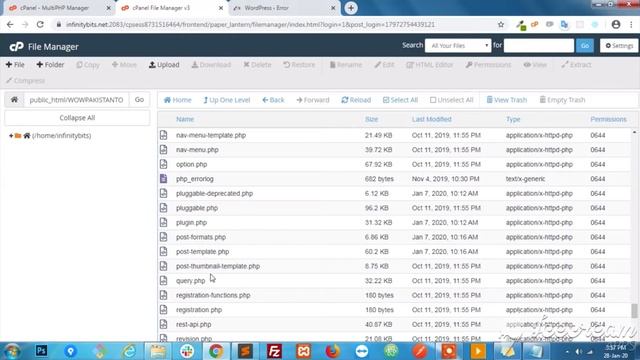This screenshot has height=360, width=640.
Task: Click the purple php_errorlog file icon
Action: coord(164,179)
